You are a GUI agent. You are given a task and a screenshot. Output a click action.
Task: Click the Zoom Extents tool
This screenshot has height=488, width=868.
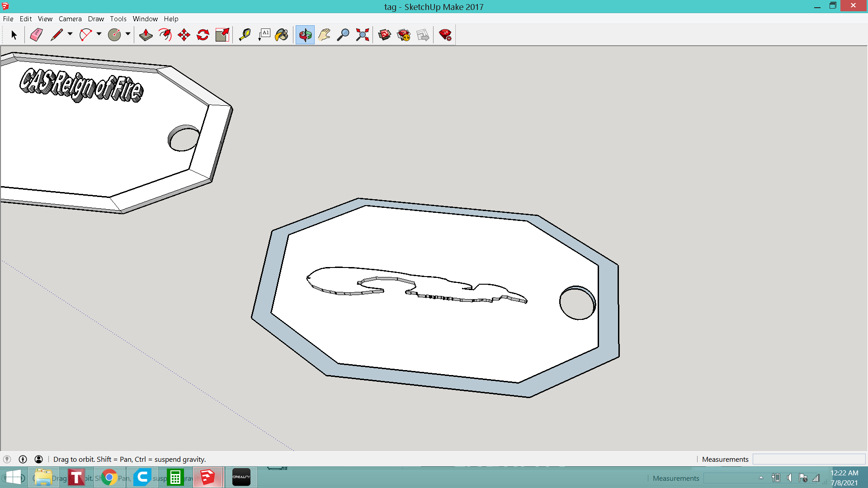(x=363, y=35)
